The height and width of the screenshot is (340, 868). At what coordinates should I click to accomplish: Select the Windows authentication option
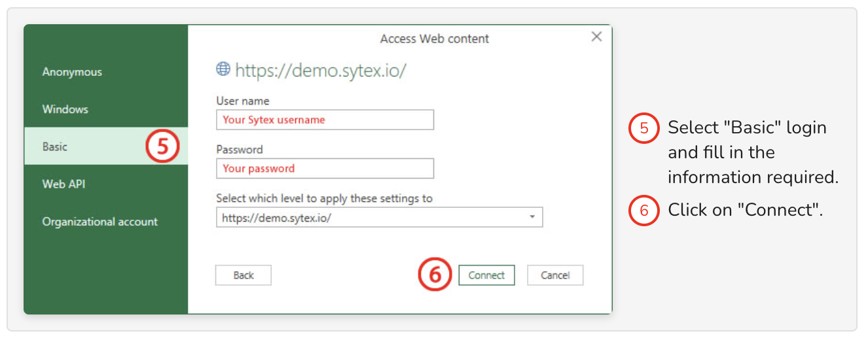click(65, 109)
